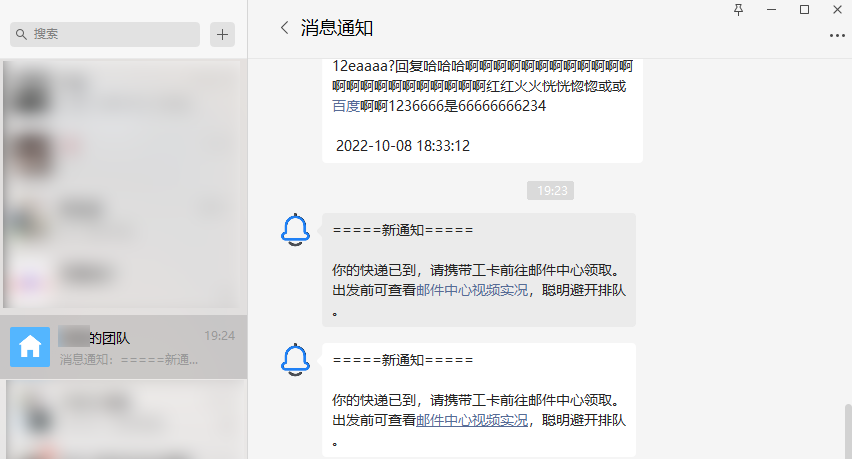This screenshot has height=459, width=852.
Task: Click the blue home team avatar
Action: tap(30, 347)
